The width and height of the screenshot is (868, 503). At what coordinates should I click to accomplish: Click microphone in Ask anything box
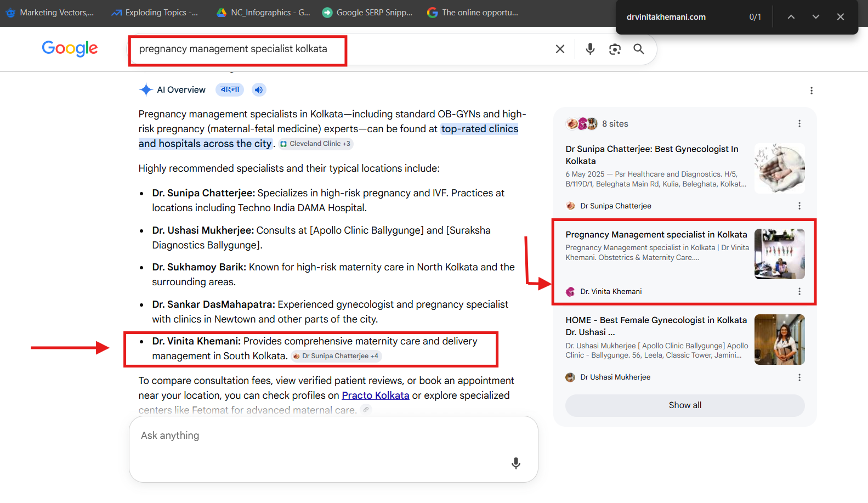click(x=516, y=464)
